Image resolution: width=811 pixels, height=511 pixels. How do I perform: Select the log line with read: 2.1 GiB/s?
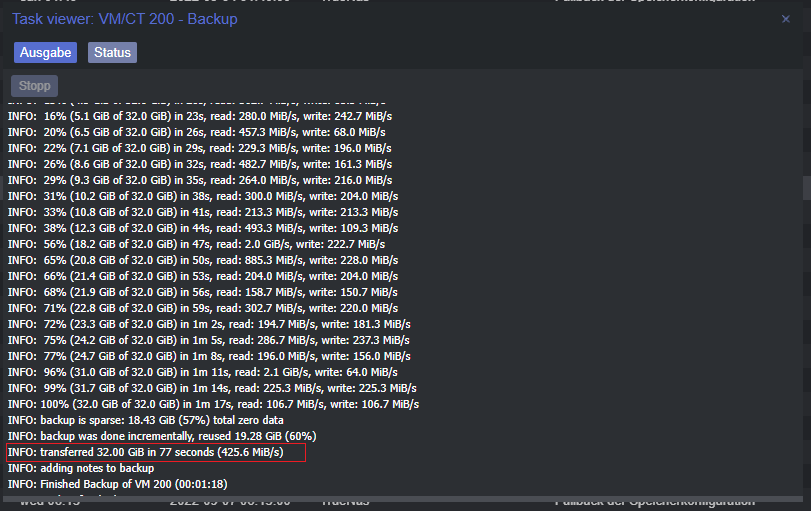tap(203, 373)
